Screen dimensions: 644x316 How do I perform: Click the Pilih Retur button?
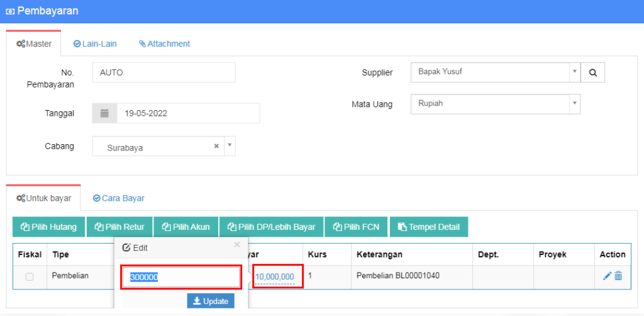(x=119, y=227)
